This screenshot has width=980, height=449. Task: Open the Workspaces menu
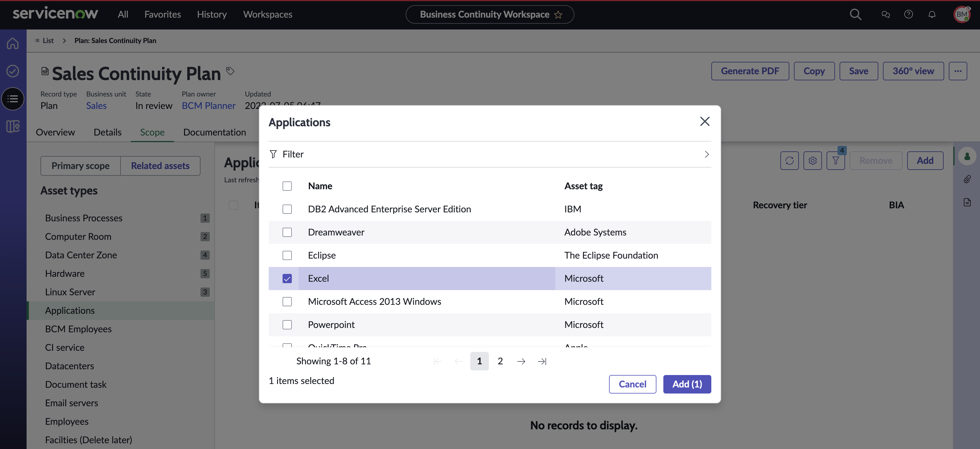point(268,14)
